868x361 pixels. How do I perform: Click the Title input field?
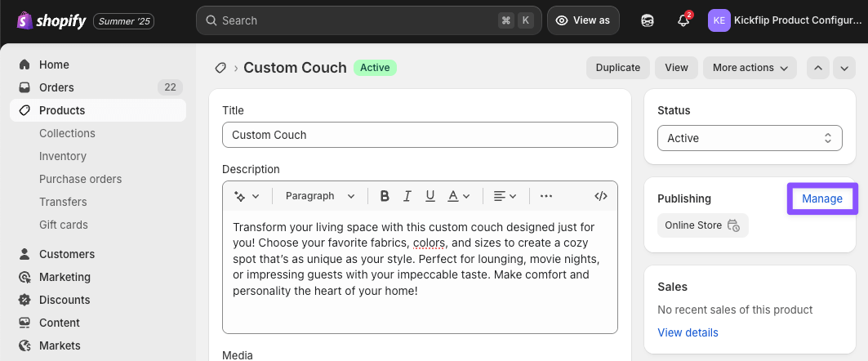click(420, 135)
